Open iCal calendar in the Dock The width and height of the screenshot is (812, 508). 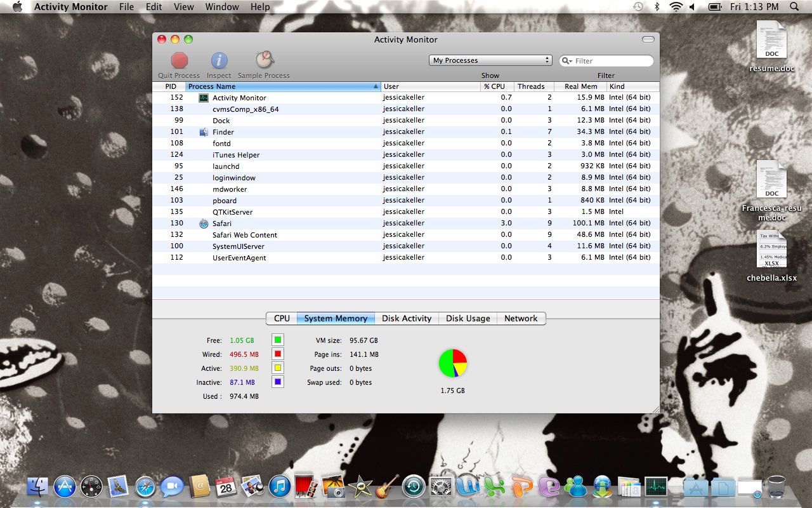point(226,487)
